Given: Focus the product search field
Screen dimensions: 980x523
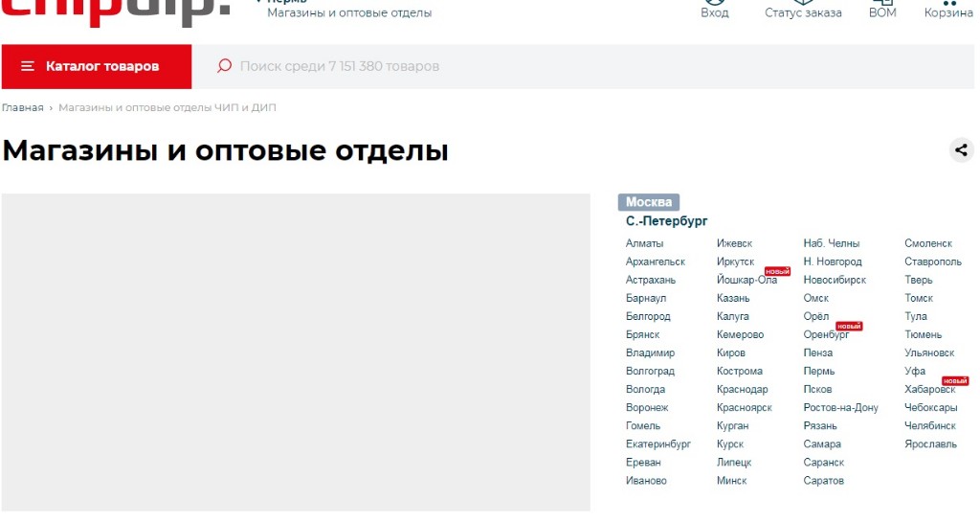Looking at the screenshot, I should [583, 66].
